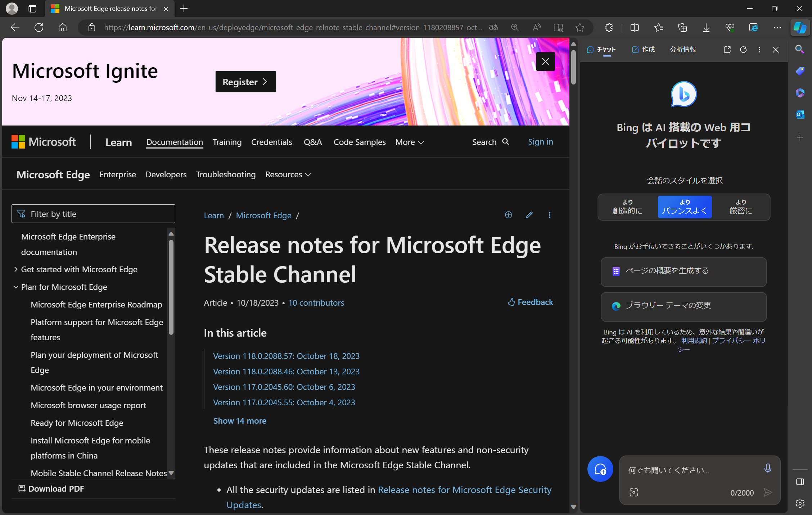812x515 pixels.
Task: Select Training in the Learn navigation
Action: click(x=227, y=142)
